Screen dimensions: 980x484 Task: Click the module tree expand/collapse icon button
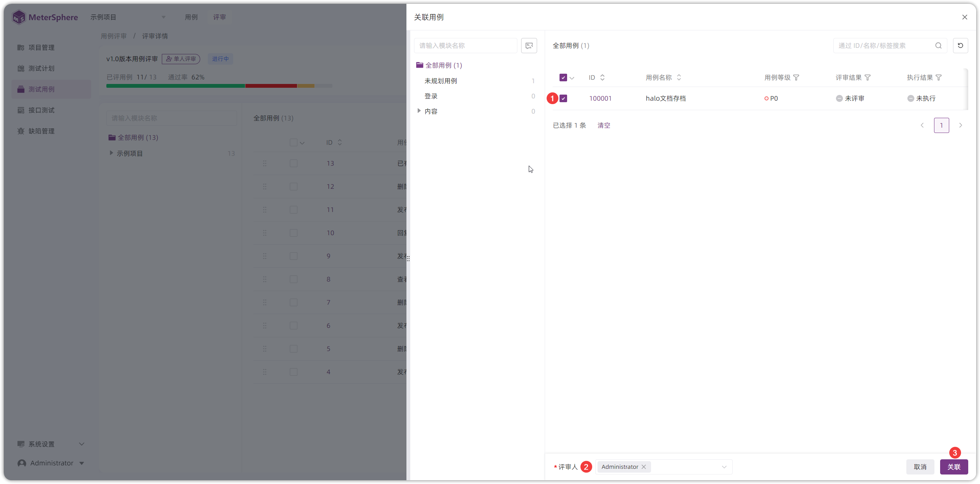pyautogui.click(x=529, y=46)
